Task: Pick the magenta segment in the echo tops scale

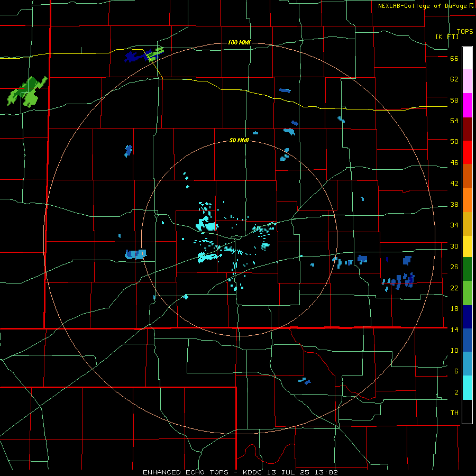Action: point(467,105)
